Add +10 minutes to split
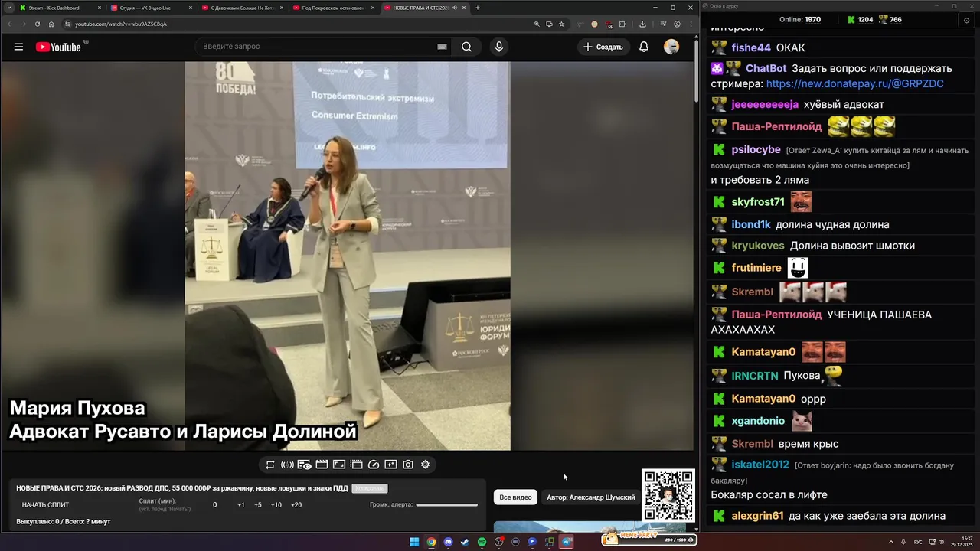The width and height of the screenshot is (980, 551). [x=276, y=505]
